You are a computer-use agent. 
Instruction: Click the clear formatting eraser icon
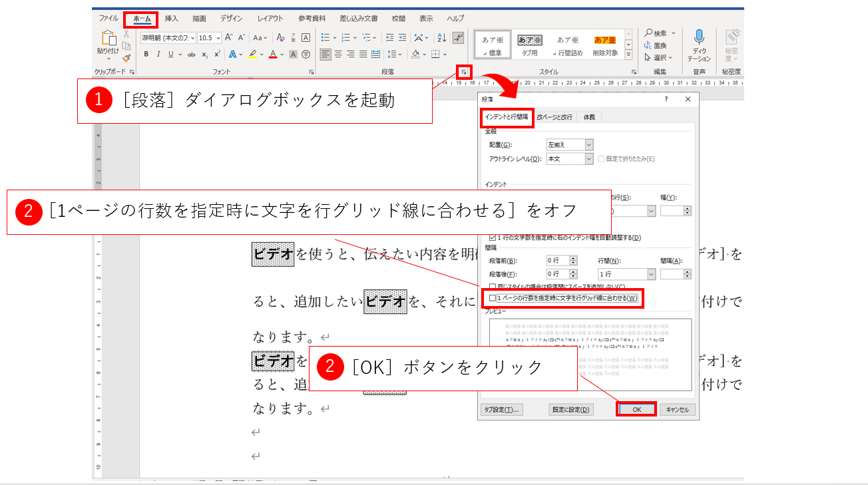[281, 38]
